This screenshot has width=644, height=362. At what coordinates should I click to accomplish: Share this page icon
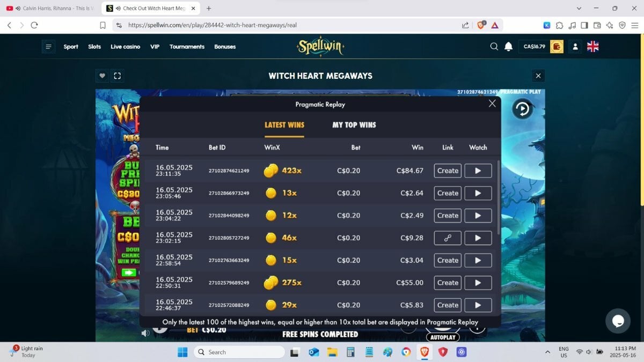(x=465, y=25)
